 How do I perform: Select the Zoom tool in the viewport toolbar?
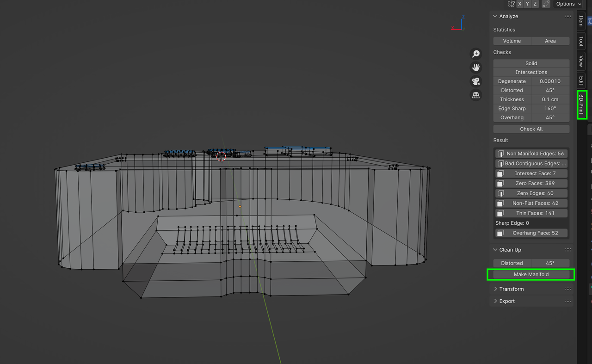[x=475, y=53]
